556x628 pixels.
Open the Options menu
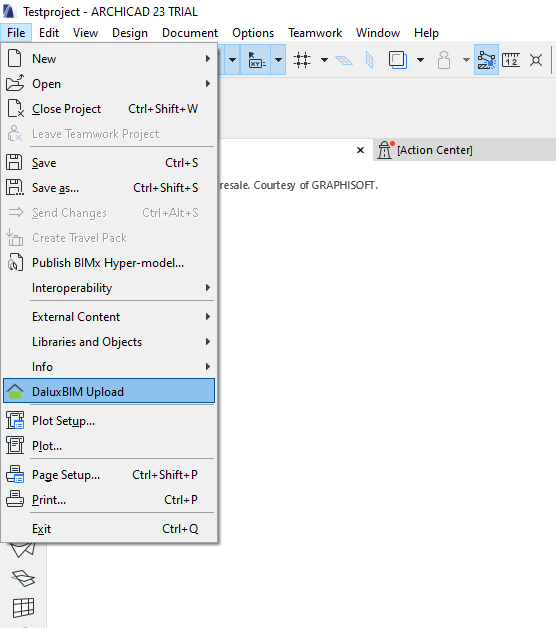tap(253, 33)
